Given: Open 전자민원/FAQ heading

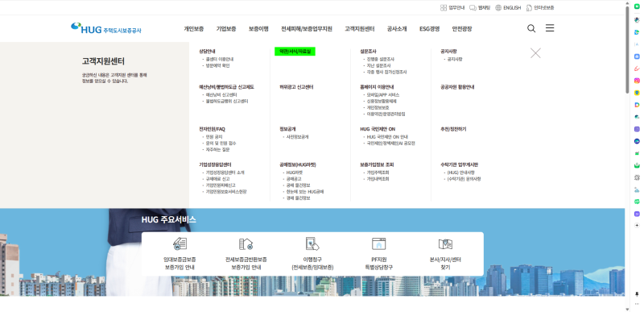Looking at the screenshot, I should (x=213, y=129).
